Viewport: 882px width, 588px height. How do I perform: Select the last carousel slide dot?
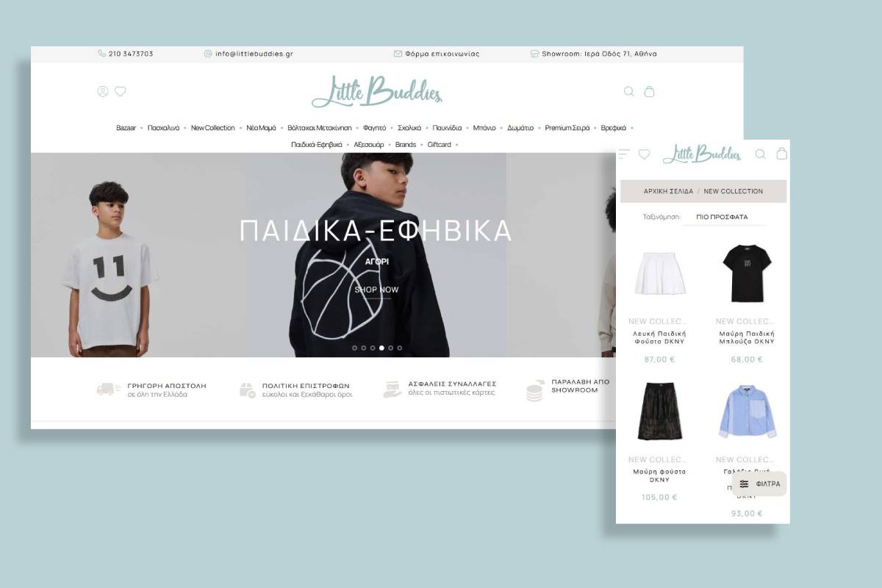(x=400, y=348)
